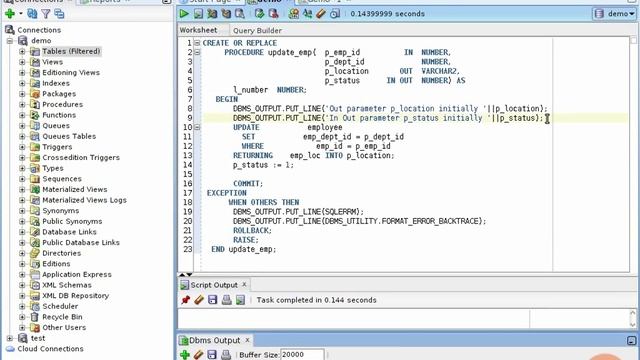Select the Other Users tree item

[64, 327]
